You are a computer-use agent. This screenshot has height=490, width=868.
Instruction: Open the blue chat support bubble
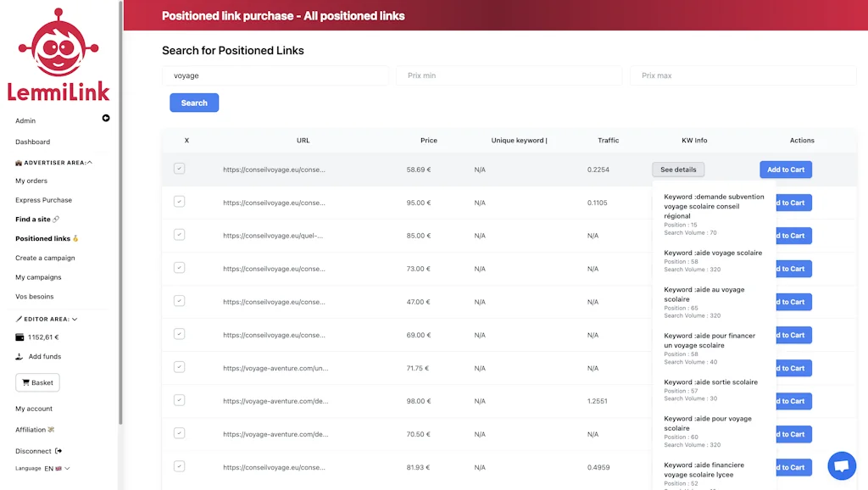click(841, 465)
